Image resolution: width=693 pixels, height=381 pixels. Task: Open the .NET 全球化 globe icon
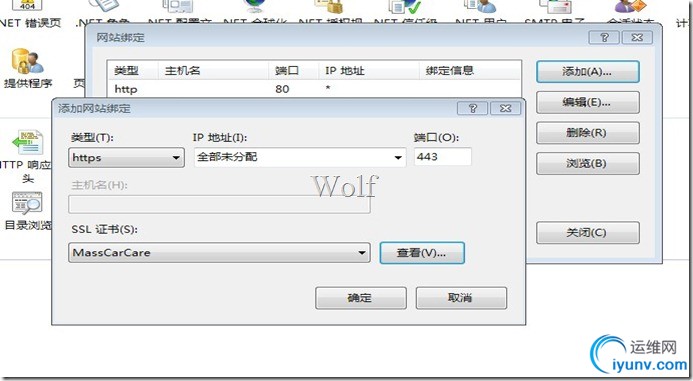click(x=255, y=5)
